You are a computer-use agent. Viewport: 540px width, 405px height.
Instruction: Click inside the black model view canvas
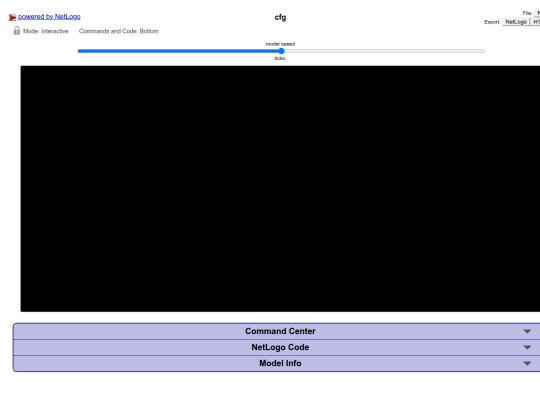click(x=280, y=189)
